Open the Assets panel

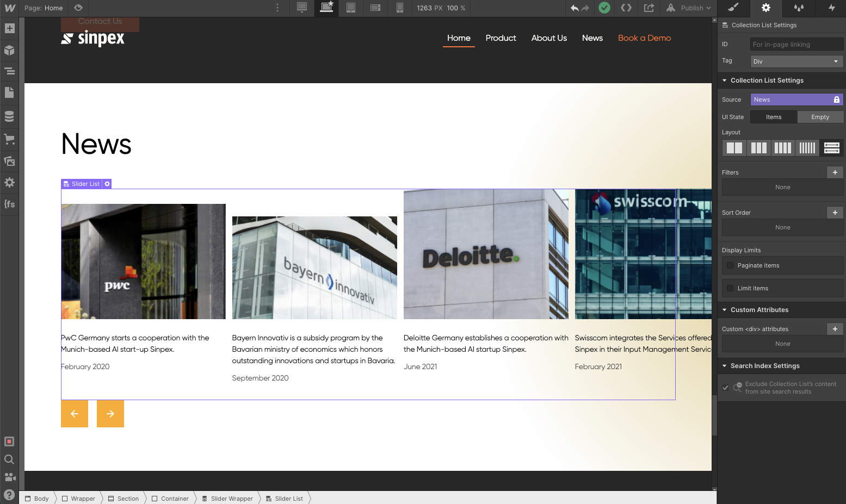pyautogui.click(x=9, y=161)
